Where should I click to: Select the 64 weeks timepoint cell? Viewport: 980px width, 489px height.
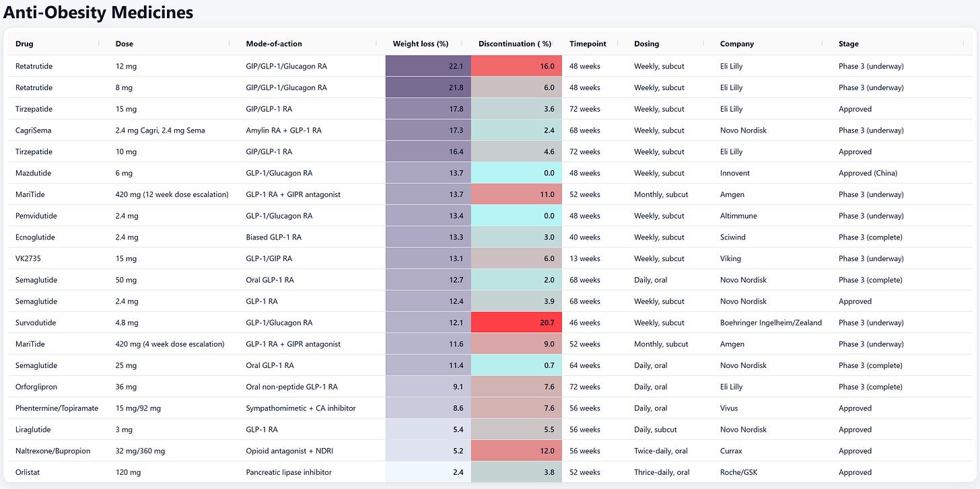pos(585,365)
